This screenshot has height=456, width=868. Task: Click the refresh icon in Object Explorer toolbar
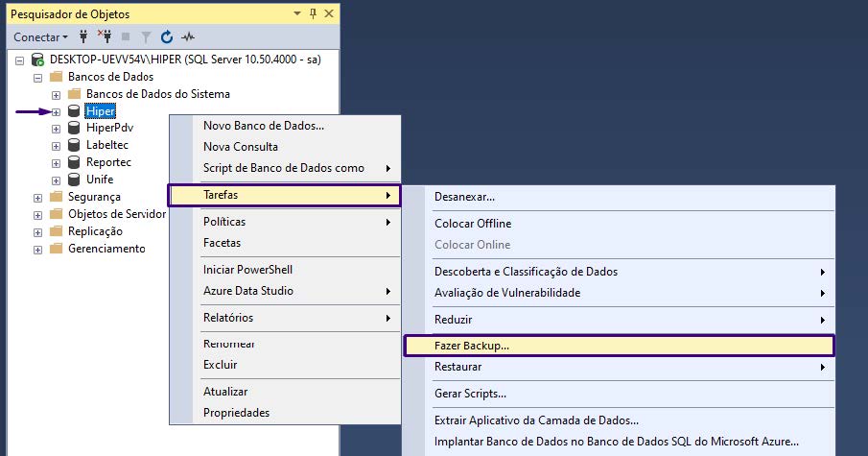(166, 36)
